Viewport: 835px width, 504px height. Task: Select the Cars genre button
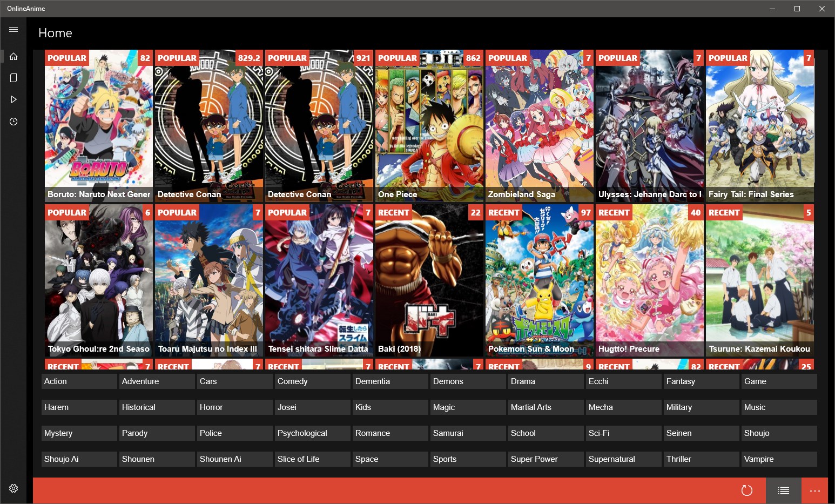coord(235,381)
